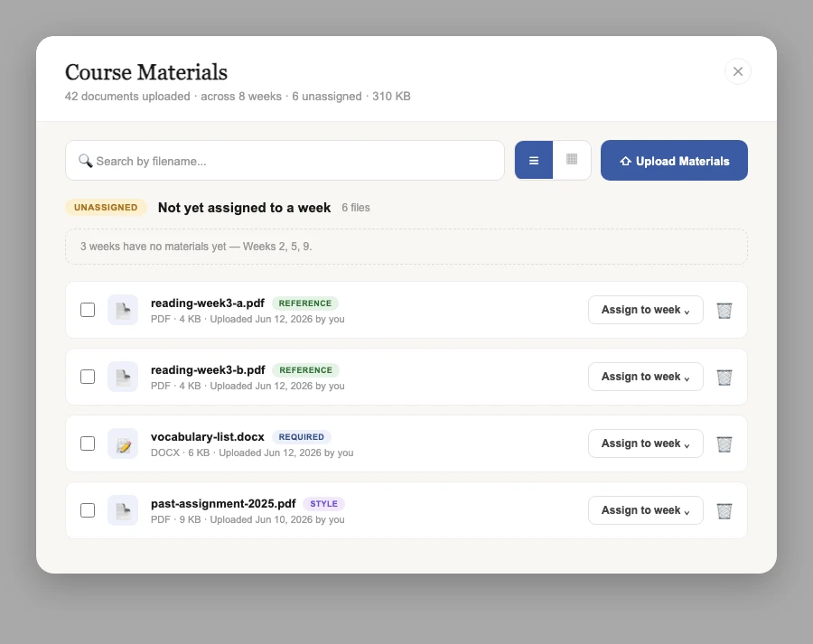
Task: Focus the Search by filename field
Action: [285, 161]
